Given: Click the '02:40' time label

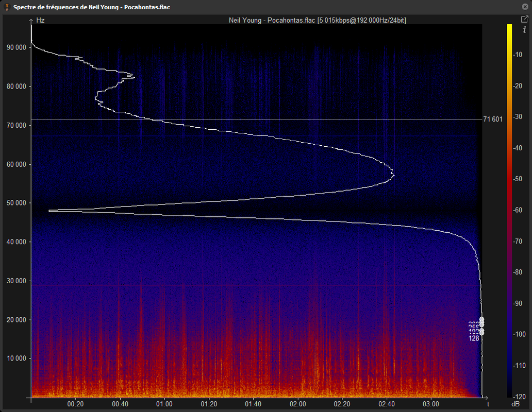Looking at the screenshot, I should coord(387,404).
